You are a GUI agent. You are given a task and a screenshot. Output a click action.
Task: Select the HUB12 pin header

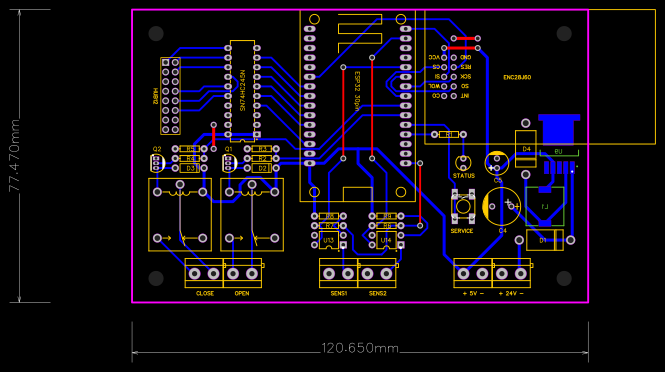pos(170,96)
